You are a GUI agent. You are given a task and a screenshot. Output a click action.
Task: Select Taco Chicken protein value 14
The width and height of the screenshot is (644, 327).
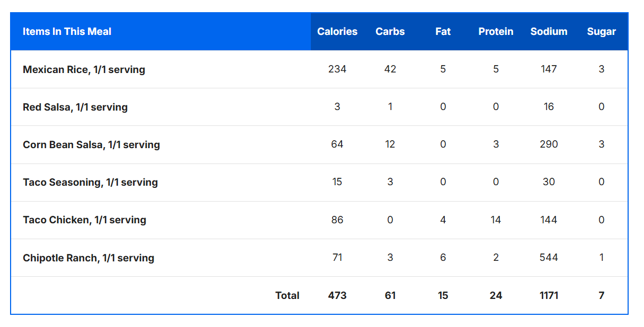tap(496, 220)
